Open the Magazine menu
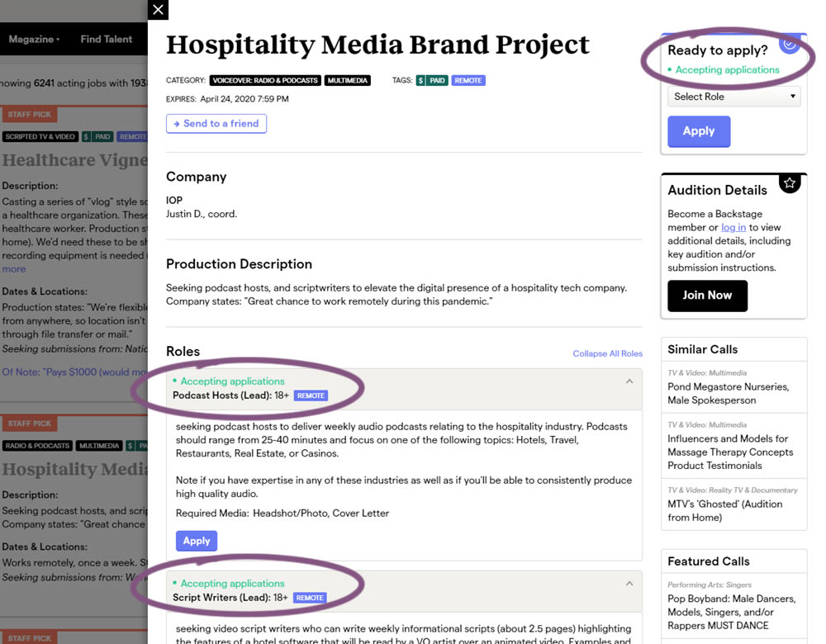Screen dimensions: 826x644 coord(34,39)
